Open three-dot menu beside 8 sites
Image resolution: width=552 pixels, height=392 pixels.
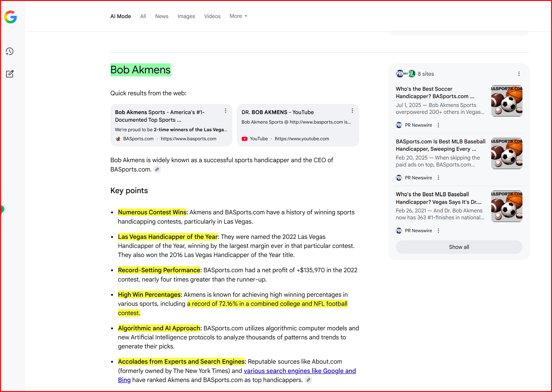pyautogui.click(x=519, y=74)
